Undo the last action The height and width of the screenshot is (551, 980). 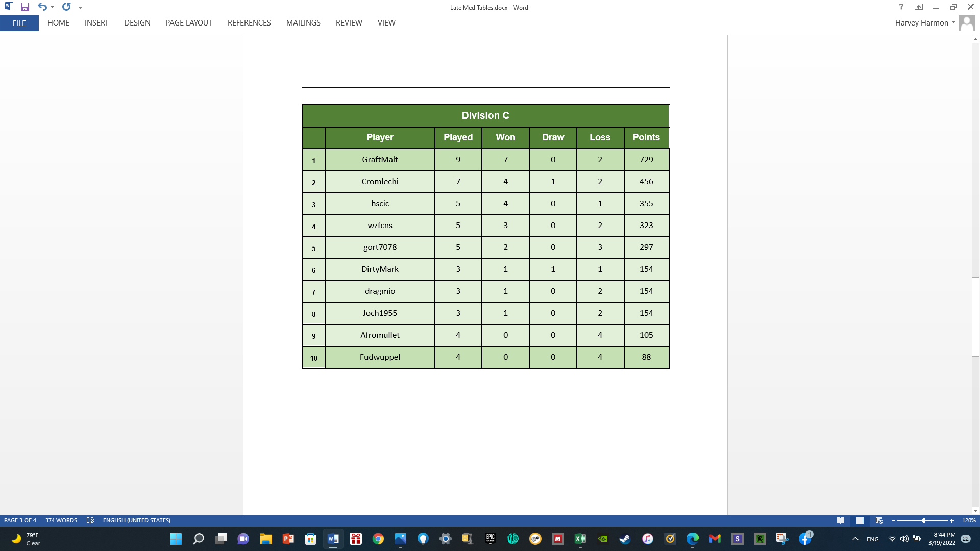pyautogui.click(x=42, y=7)
